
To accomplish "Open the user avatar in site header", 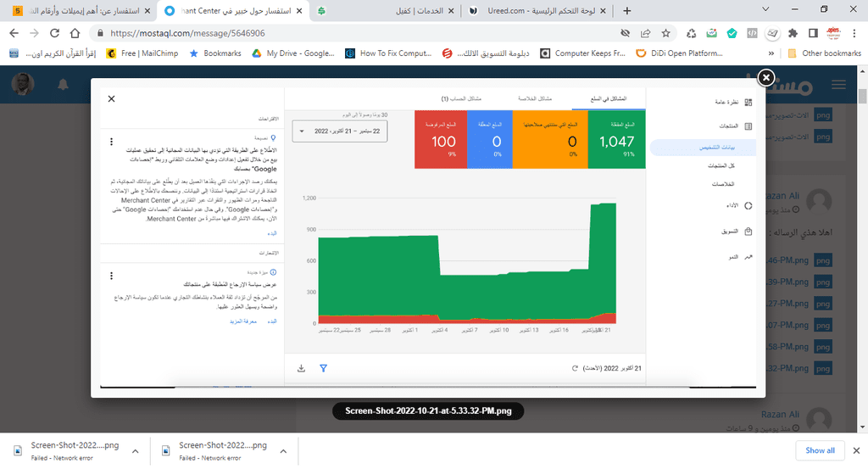I will point(23,84).
